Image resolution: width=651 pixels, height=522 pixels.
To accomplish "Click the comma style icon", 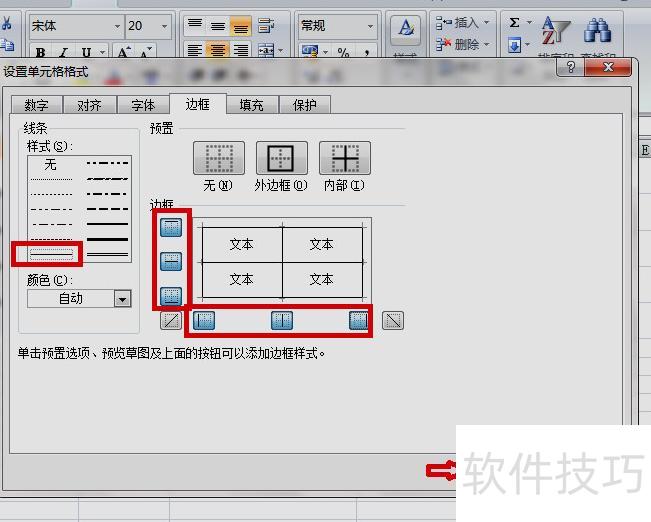I will coord(367,52).
